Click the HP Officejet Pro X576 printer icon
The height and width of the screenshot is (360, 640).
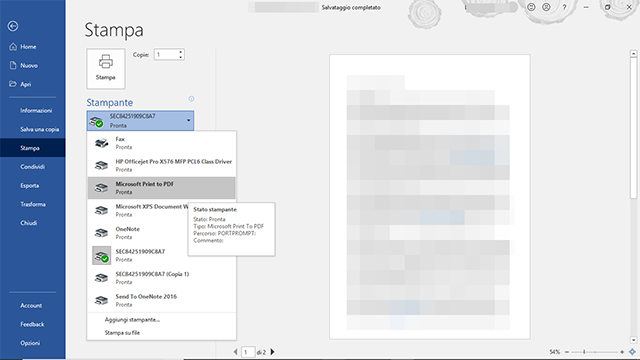click(x=101, y=165)
